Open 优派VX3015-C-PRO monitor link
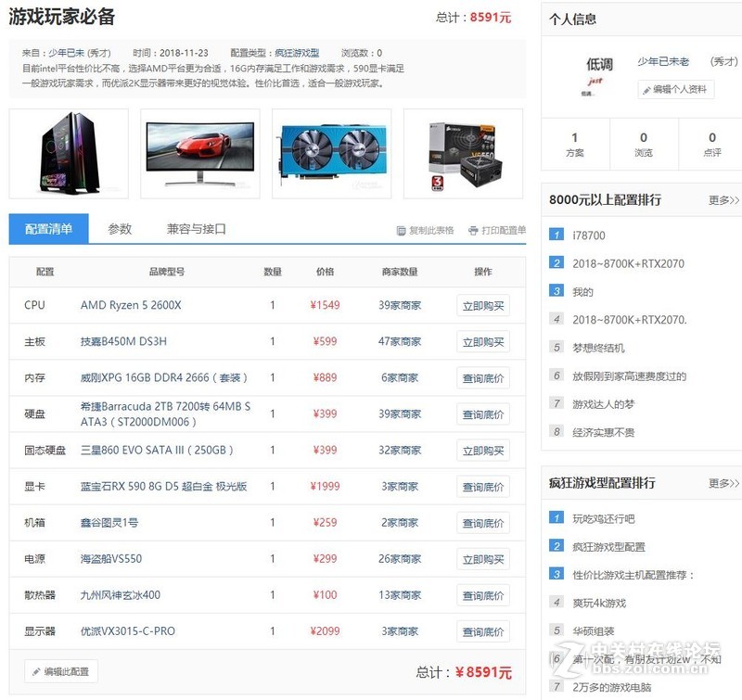This screenshot has height=700, width=742. point(128,631)
